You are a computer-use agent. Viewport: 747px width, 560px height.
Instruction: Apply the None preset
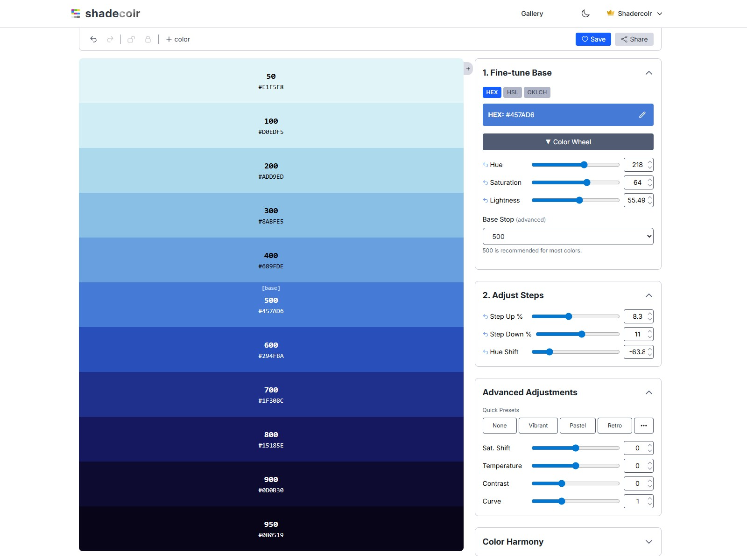(500, 426)
